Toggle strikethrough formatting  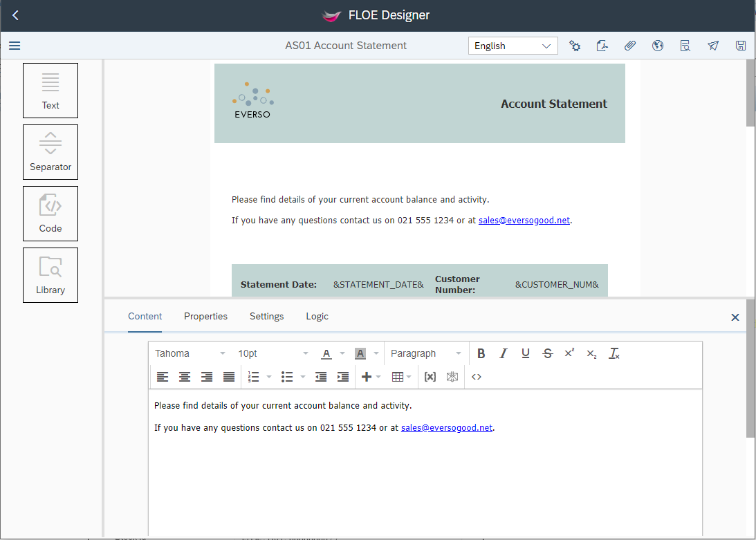click(548, 353)
